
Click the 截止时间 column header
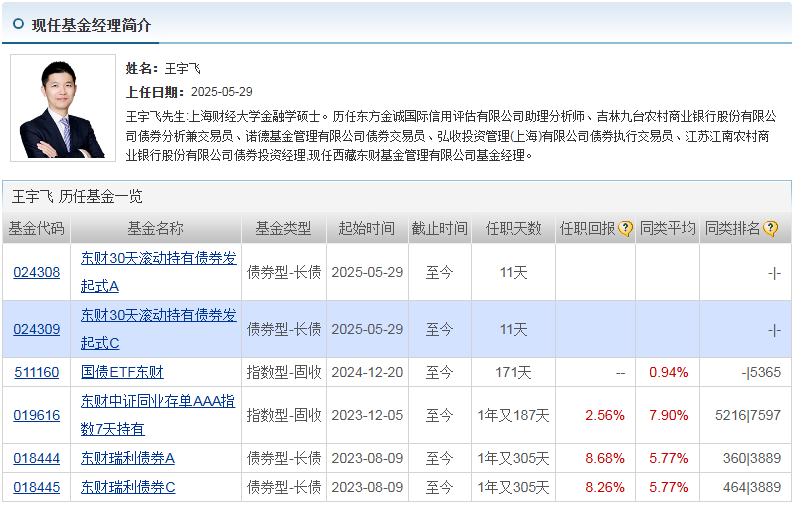[x=440, y=229]
